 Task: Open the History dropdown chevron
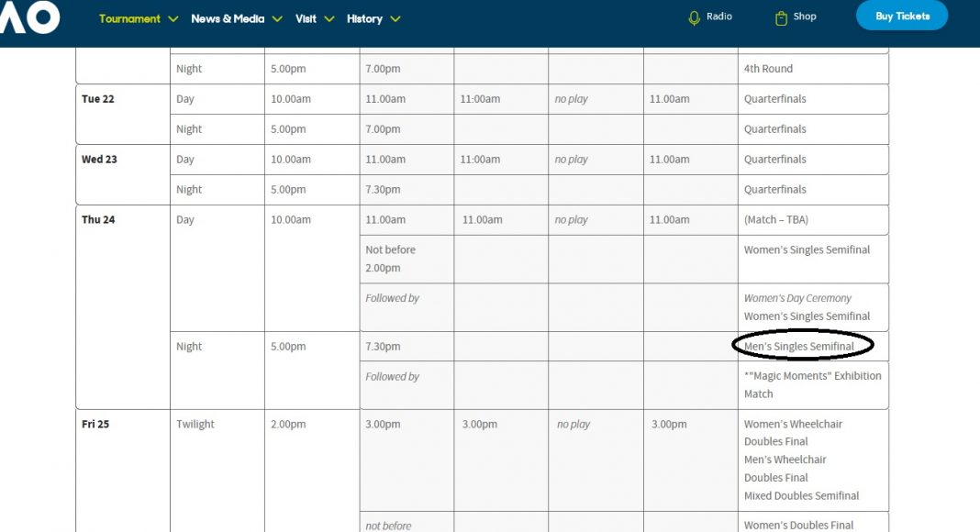click(395, 19)
